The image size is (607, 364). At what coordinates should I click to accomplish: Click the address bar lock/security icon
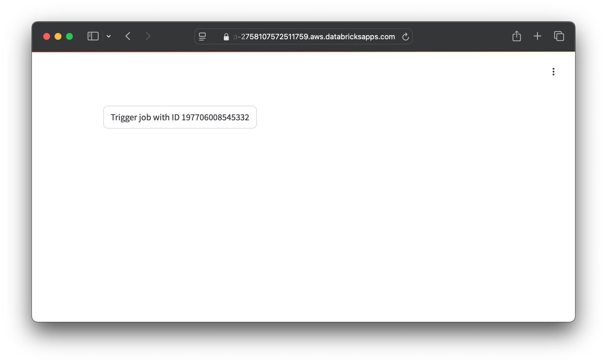[226, 36]
